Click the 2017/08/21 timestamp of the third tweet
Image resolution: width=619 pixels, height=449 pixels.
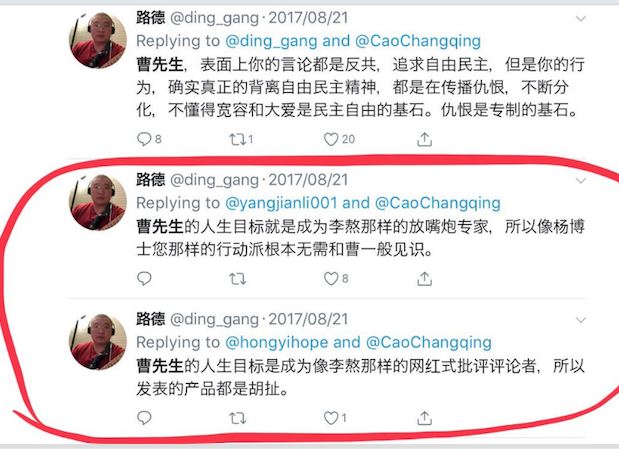[308, 319]
